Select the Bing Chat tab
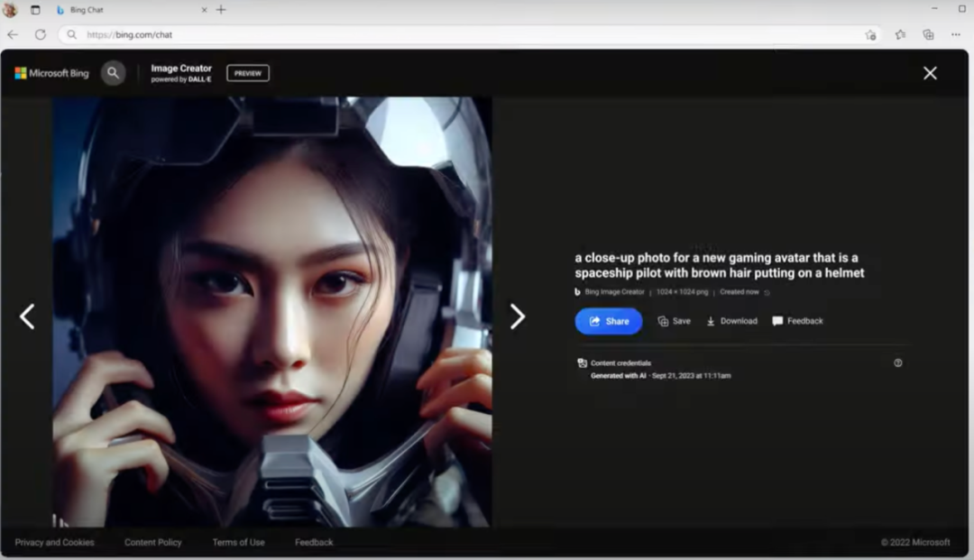Image resolution: width=974 pixels, height=560 pixels. click(126, 10)
